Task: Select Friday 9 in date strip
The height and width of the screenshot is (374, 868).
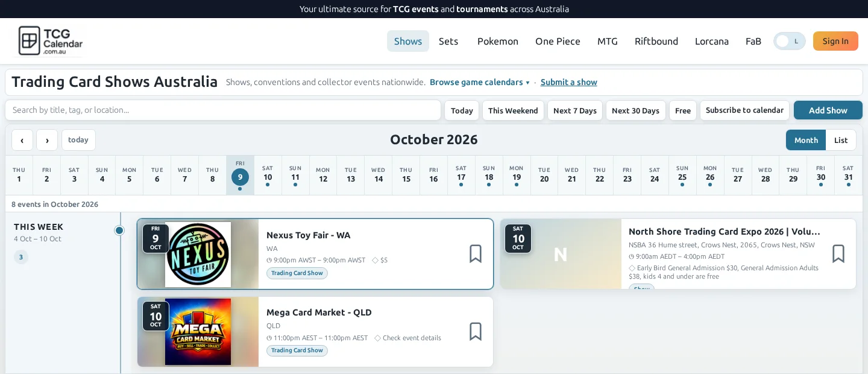Action: coord(240,175)
